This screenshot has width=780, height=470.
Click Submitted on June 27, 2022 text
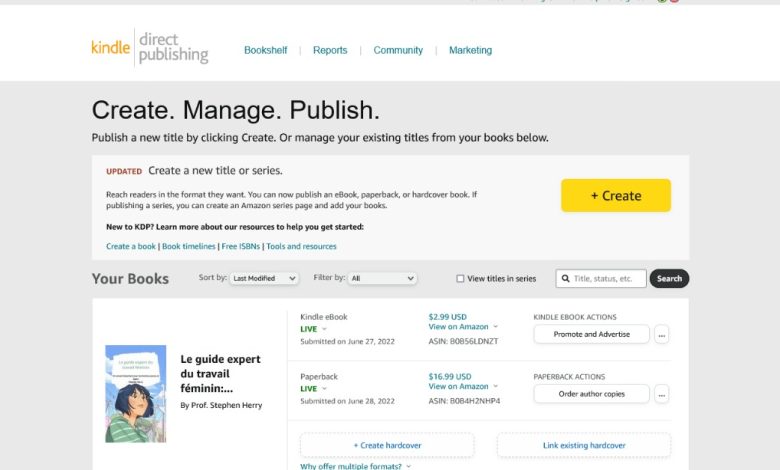pos(347,341)
